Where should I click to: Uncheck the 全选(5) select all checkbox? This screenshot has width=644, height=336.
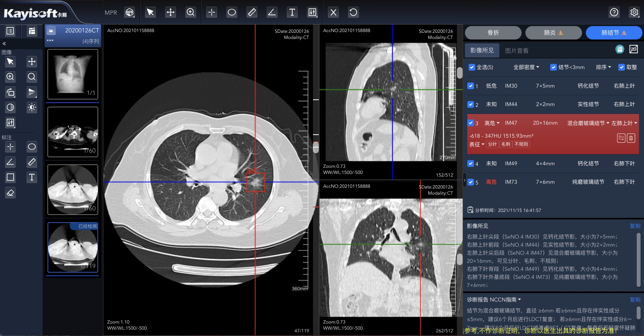(x=472, y=67)
